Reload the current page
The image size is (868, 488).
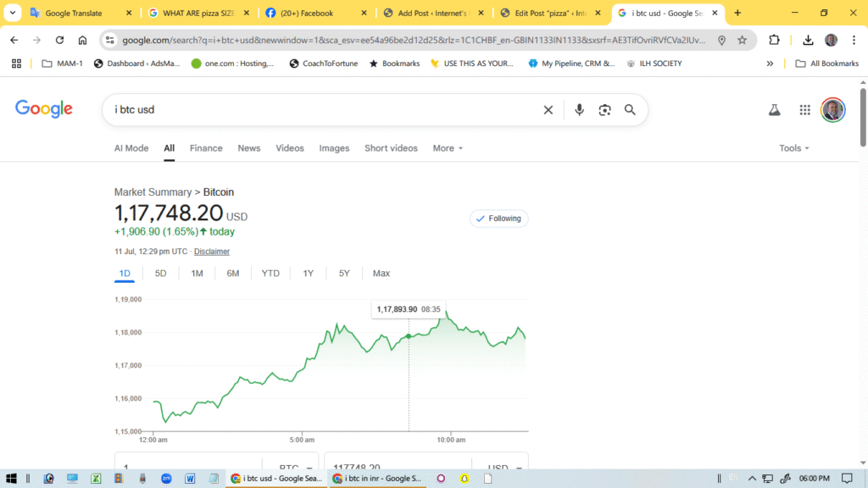click(x=59, y=40)
